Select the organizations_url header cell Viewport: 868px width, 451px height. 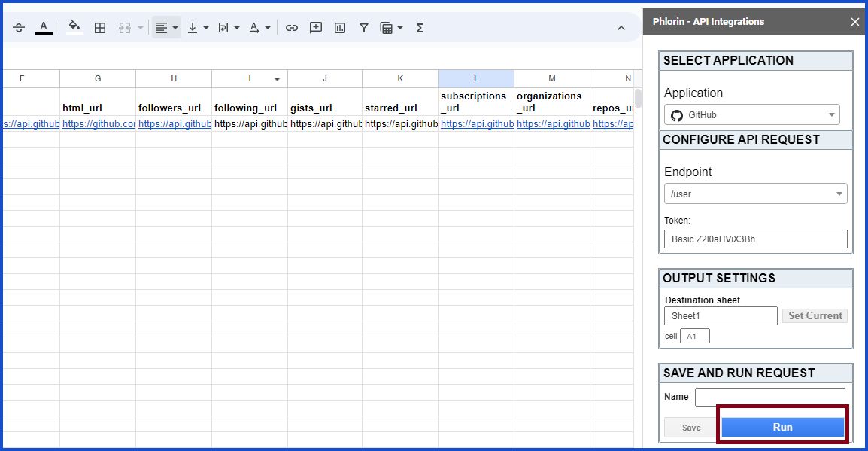[552, 102]
